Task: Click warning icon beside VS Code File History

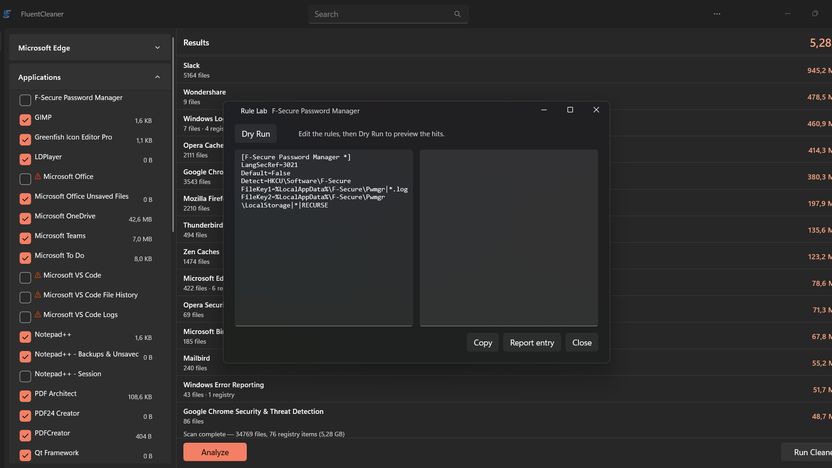Action: tap(38, 294)
